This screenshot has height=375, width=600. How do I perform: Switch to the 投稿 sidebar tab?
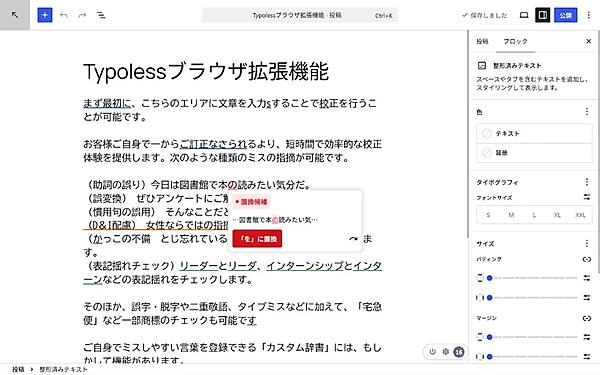tap(482, 41)
